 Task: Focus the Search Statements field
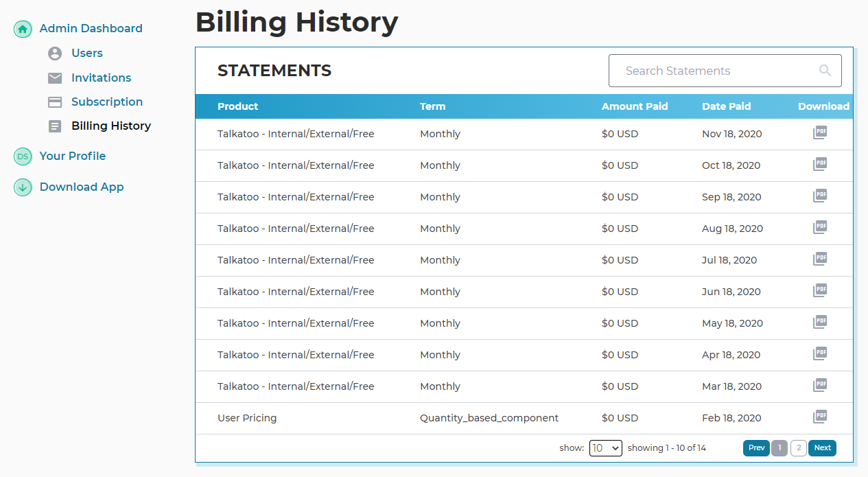point(725,71)
